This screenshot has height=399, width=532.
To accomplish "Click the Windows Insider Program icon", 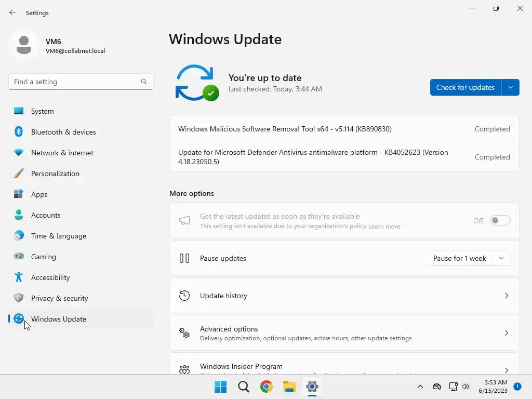I will (184, 369).
